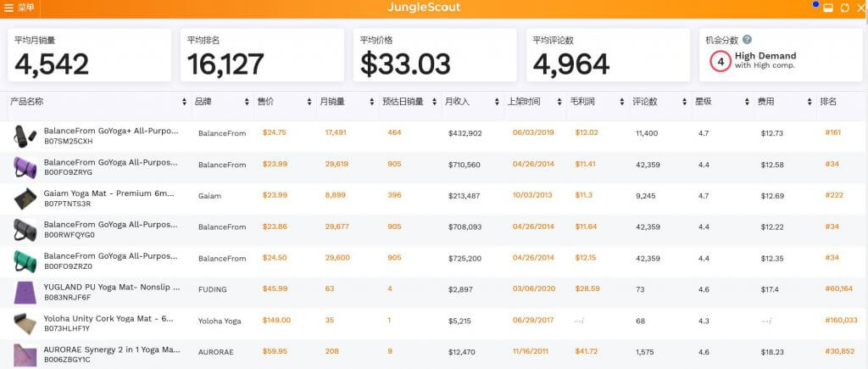Image resolution: width=868 pixels, height=369 pixels.
Task: Close the JungleScout extension window
Action: (861, 8)
